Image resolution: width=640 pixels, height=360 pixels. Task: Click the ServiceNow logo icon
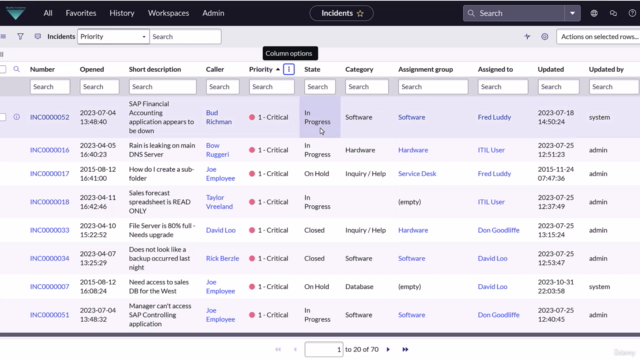(16, 13)
